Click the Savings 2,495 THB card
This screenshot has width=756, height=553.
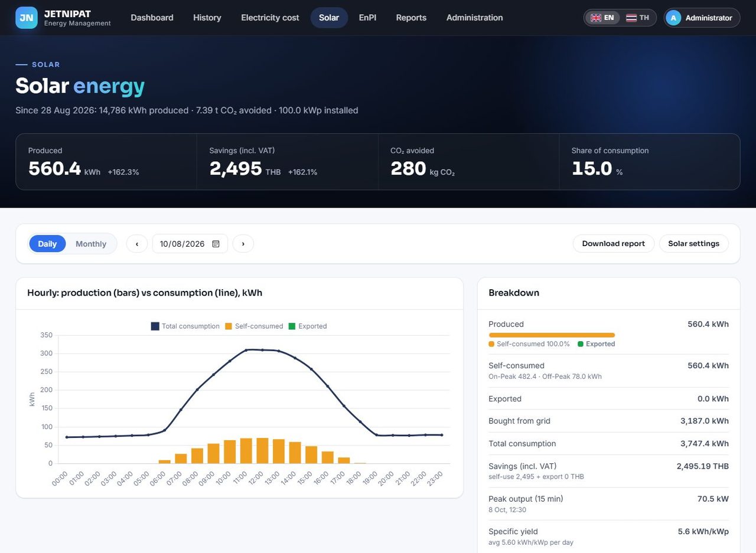pyautogui.click(x=288, y=162)
